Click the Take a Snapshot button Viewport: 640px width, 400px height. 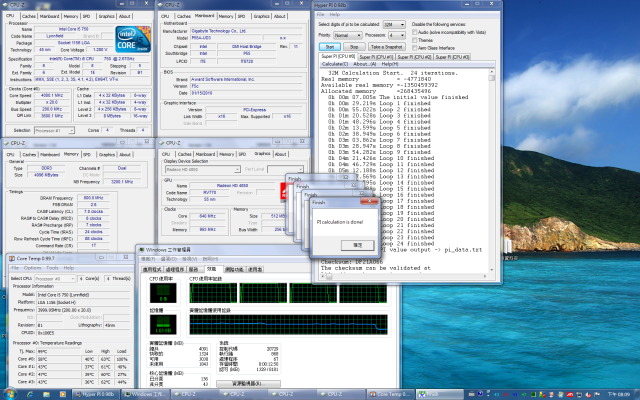click(x=387, y=47)
